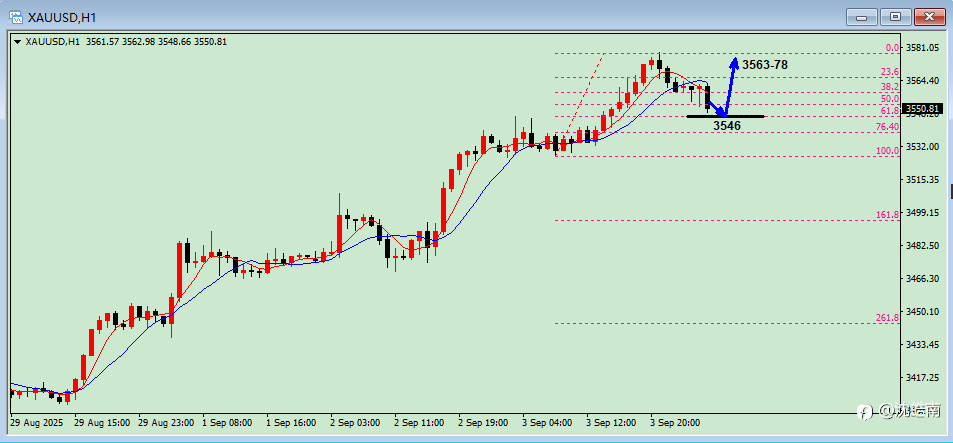Select the 161.8 Fibonacci extension label
Screen dimensions: 953x443
(x=888, y=215)
